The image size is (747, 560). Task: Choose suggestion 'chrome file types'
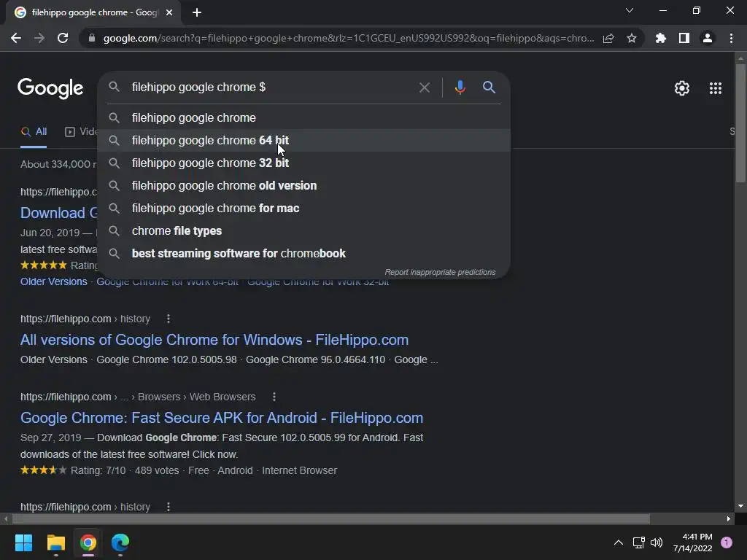point(304,231)
